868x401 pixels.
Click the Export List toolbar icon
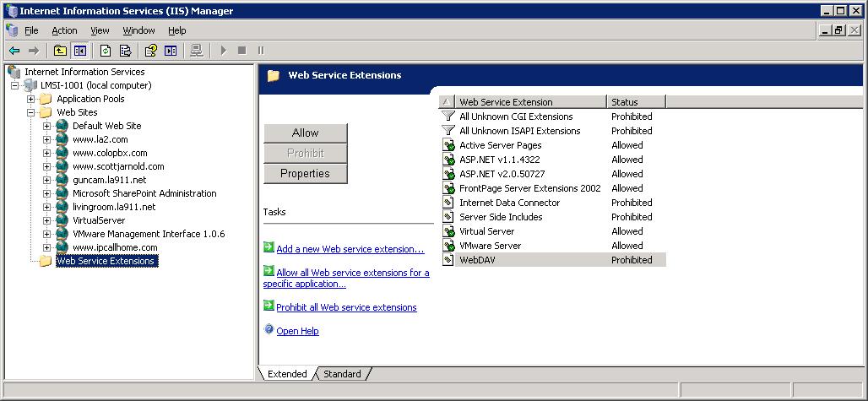(x=126, y=51)
